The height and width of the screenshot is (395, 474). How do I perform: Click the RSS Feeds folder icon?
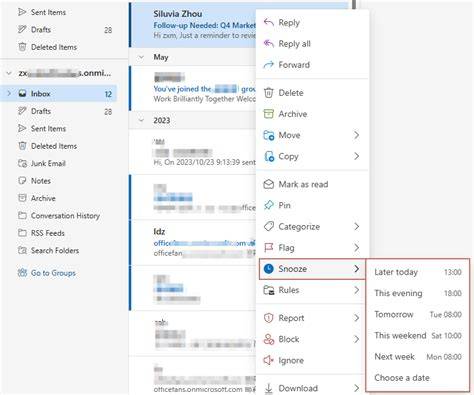pyautogui.click(x=22, y=233)
